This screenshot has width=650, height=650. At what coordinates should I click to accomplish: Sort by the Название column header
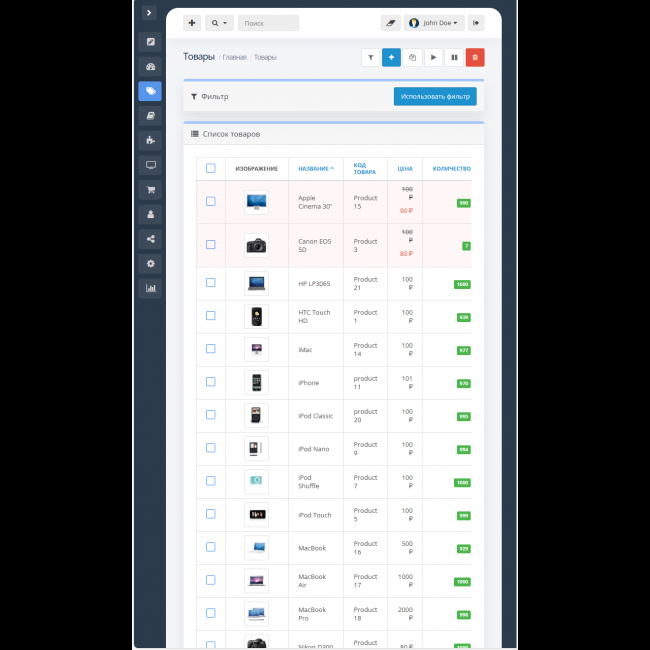316,169
